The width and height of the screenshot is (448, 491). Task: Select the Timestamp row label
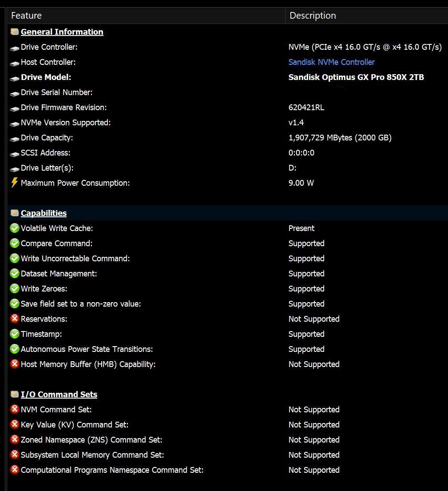pos(41,334)
